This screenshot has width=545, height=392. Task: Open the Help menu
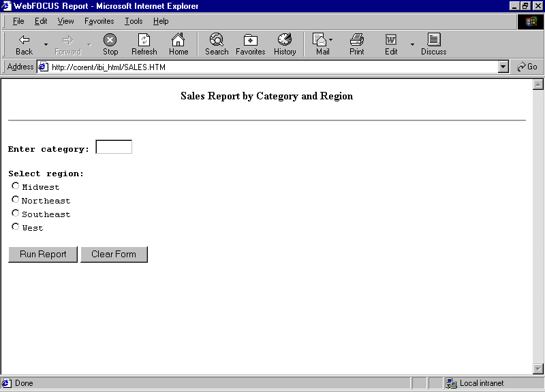click(161, 21)
